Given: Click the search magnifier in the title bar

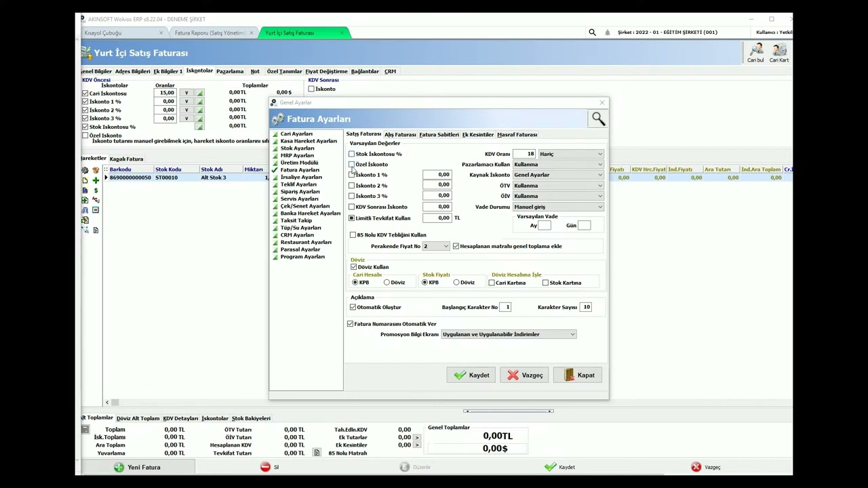Looking at the screenshot, I should (592, 32).
